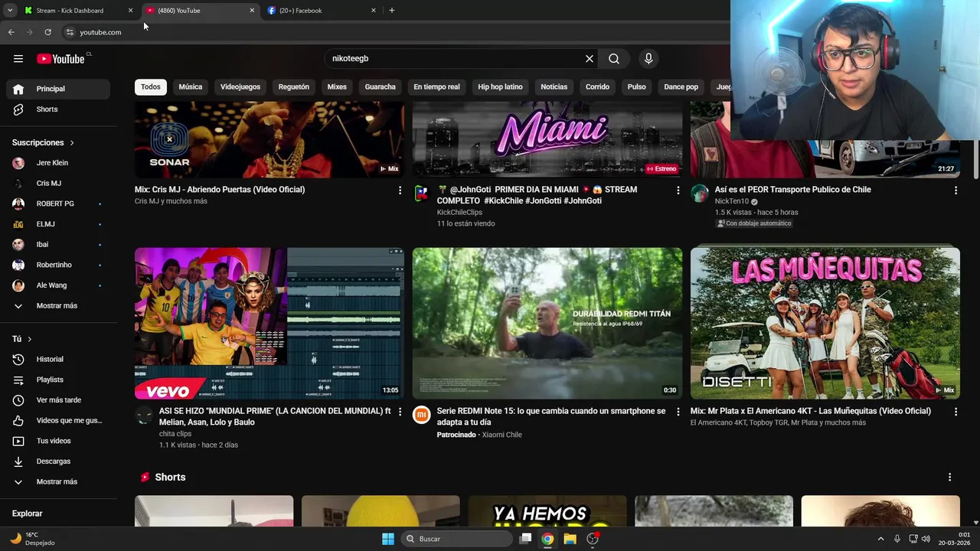Expand the Tú section with second Mostrar más
The image size is (980, 551).
[x=58, y=482]
